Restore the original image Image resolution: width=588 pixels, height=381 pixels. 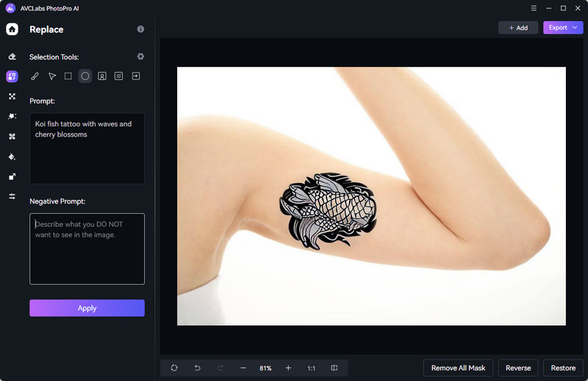click(x=563, y=368)
